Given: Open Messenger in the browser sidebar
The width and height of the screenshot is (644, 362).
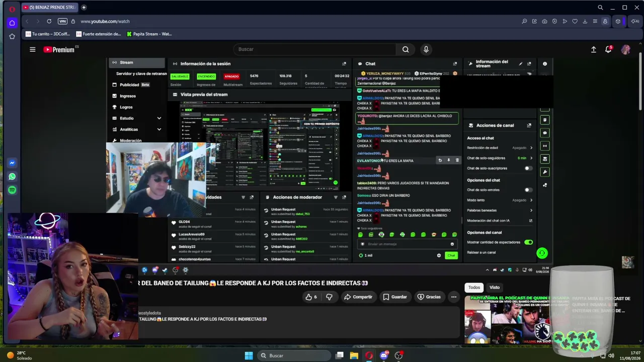Looking at the screenshot, I should tap(12, 163).
